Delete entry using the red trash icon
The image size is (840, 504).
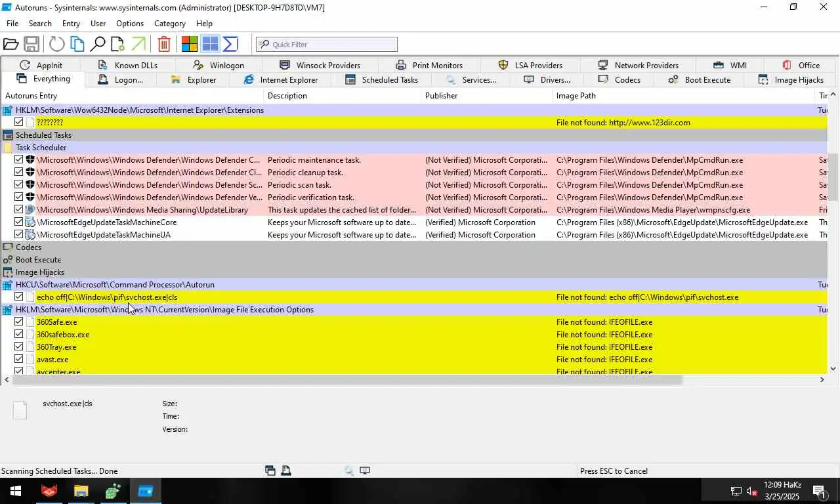click(164, 44)
